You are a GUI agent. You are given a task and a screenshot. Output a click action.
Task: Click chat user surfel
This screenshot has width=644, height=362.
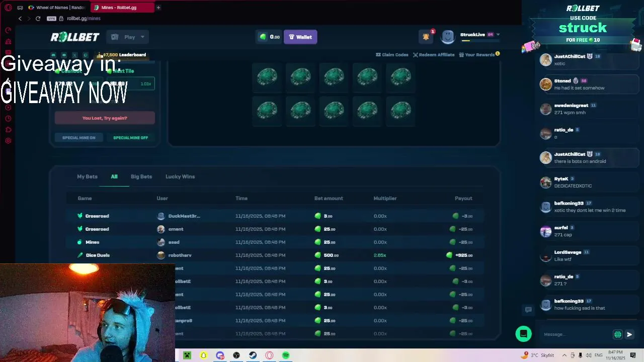(560, 228)
